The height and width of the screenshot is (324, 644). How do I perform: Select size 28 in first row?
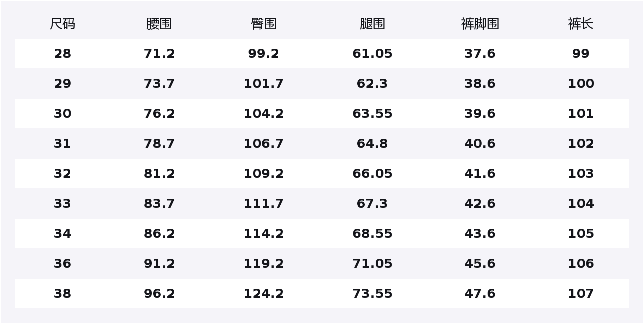point(62,54)
